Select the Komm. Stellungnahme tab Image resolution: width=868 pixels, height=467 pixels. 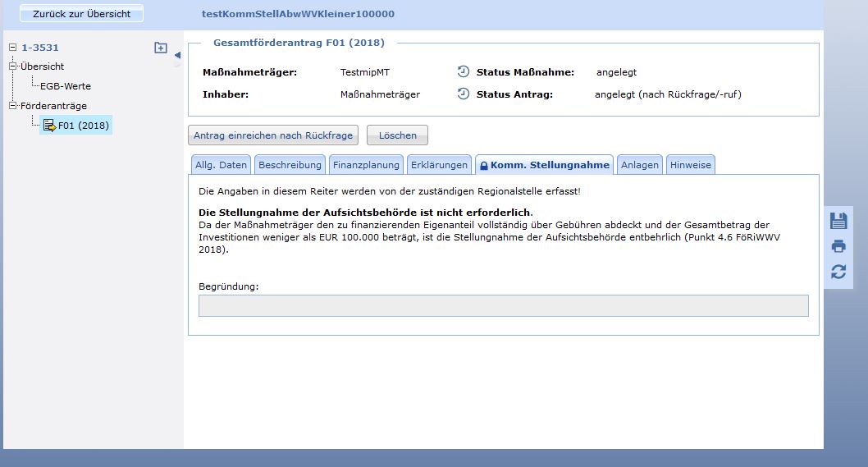coord(544,164)
